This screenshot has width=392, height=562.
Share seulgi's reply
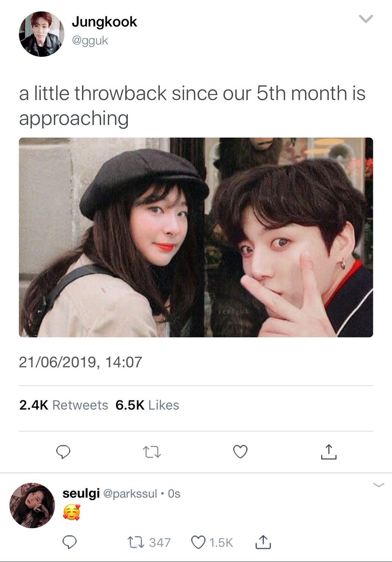[x=264, y=542]
